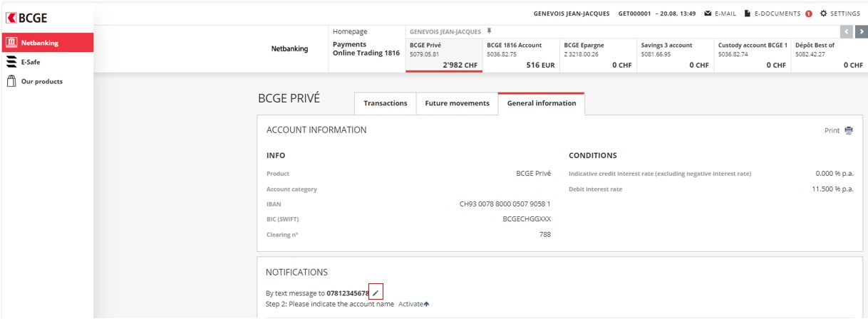The height and width of the screenshot is (321, 868).
Task: Click the document icon beside E-DOCUMENTS
Action: [x=747, y=14]
